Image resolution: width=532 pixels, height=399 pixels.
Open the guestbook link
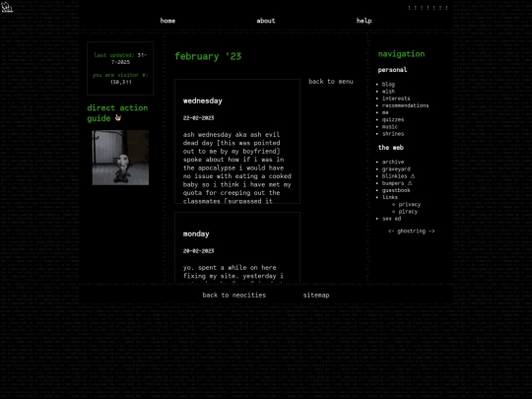[x=396, y=190]
